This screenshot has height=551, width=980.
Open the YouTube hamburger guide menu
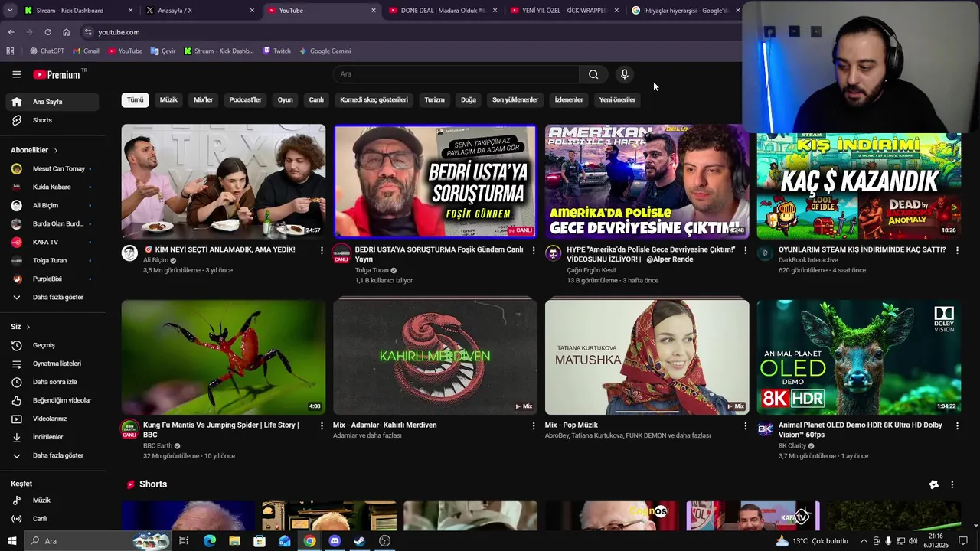[x=16, y=74]
